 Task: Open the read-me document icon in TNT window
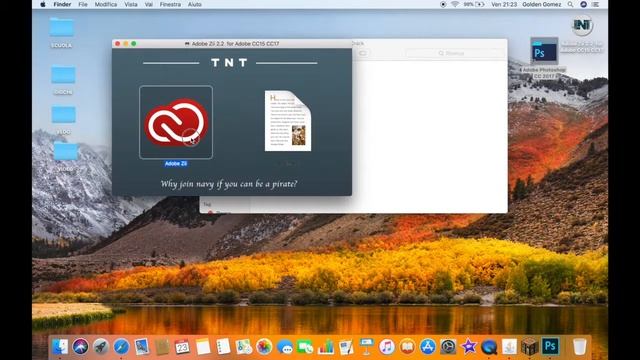pyautogui.click(x=288, y=121)
